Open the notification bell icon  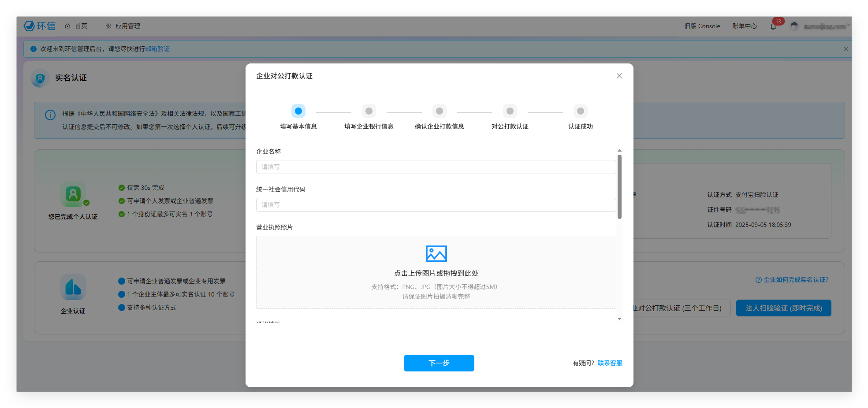(x=773, y=26)
